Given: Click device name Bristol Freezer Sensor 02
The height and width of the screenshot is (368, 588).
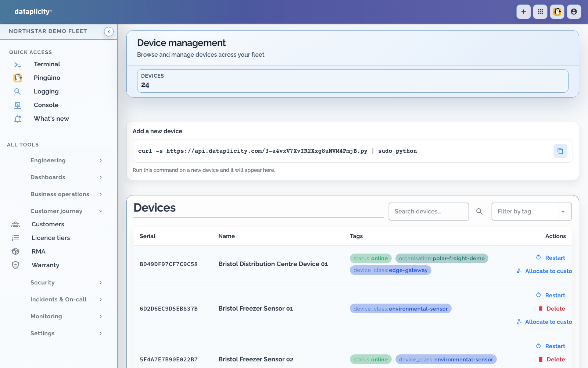Looking at the screenshot, I should 256,359.
